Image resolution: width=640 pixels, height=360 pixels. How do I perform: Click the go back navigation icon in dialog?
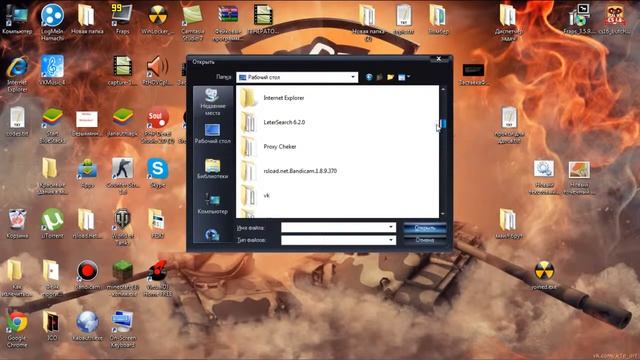369,77
